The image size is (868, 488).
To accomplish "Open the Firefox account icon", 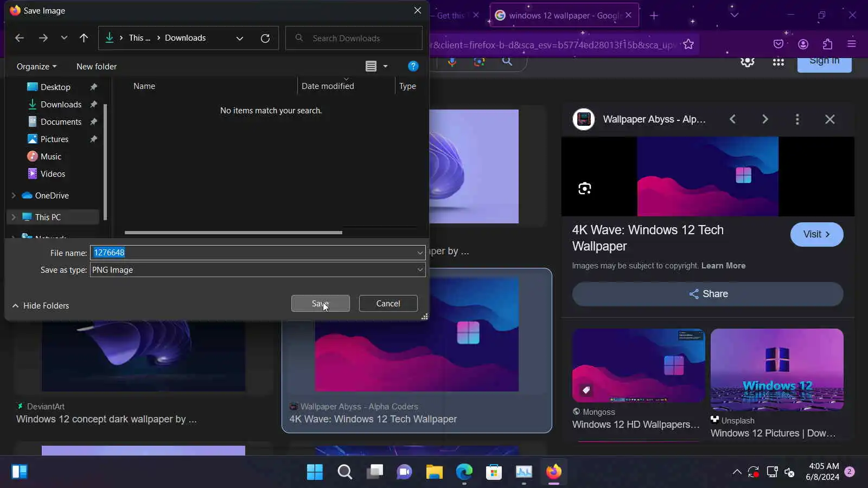I will pos(803,44).
